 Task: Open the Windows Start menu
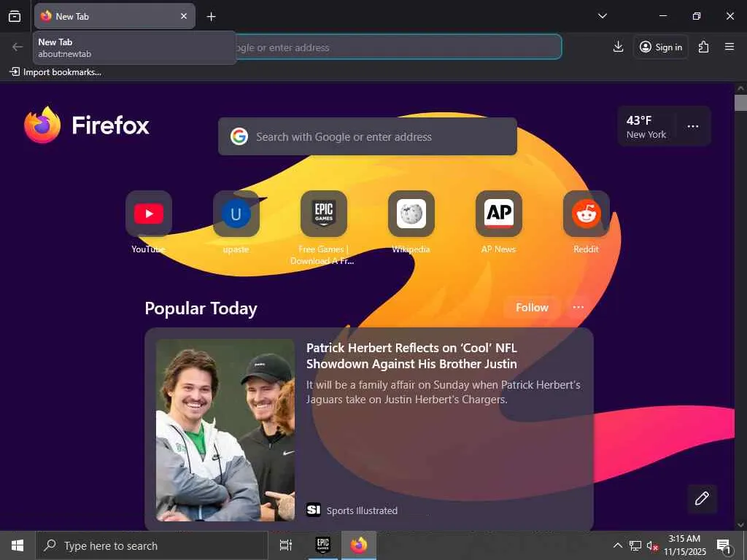tap(18, 545)
